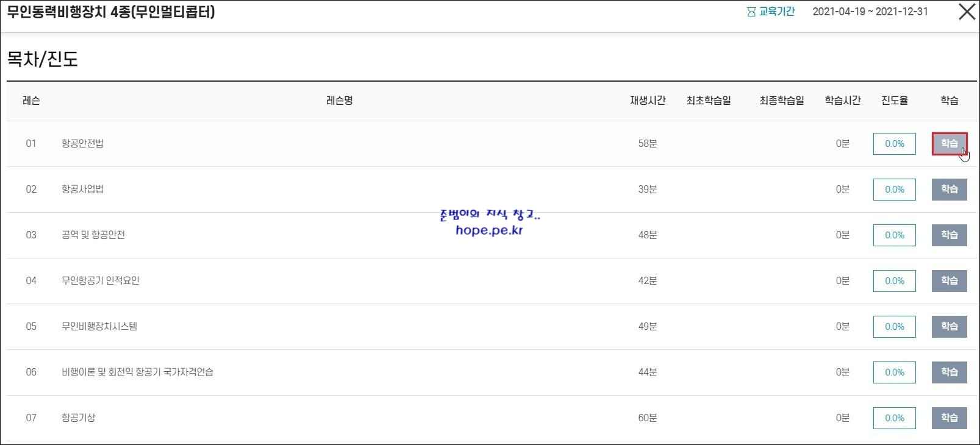The width and height of the screenshot is (980, 445).
Task: Start 학습 for lesson 03 공역 및 항공안전
Action: click(950, 235)
